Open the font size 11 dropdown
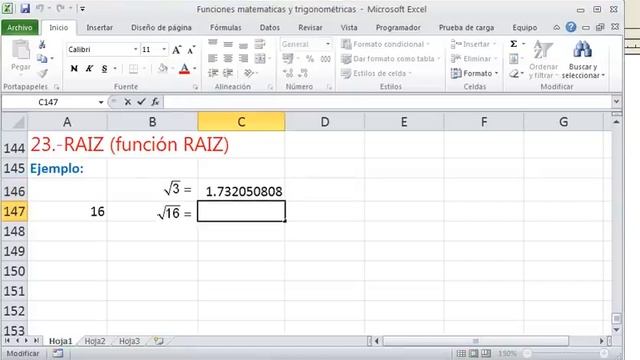The width and height of the screenshot is (640, 360). pyautogui.click(x=164, y=49)
